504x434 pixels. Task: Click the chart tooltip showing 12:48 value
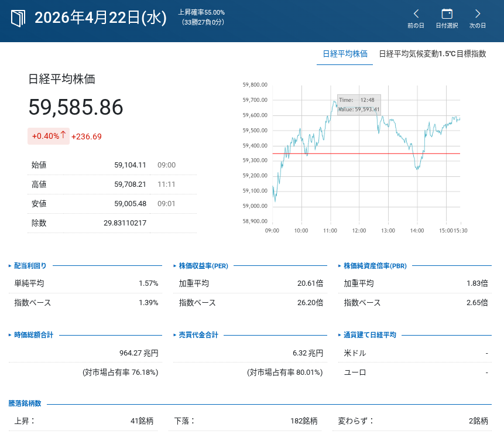coord(359,105)
